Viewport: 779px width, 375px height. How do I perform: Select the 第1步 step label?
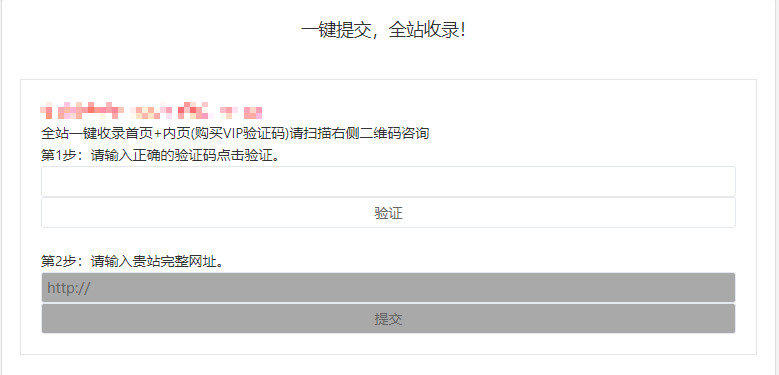click(x=57, y=156)
